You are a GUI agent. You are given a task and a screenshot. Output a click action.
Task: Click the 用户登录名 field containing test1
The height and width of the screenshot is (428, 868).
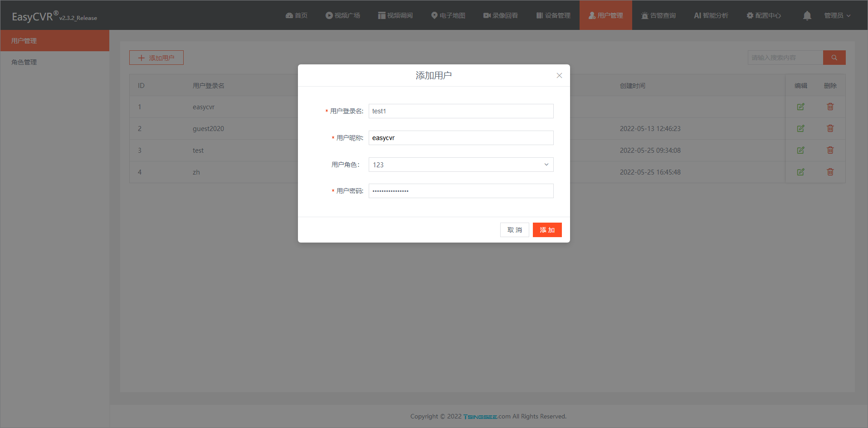click(x=461, y=111)
